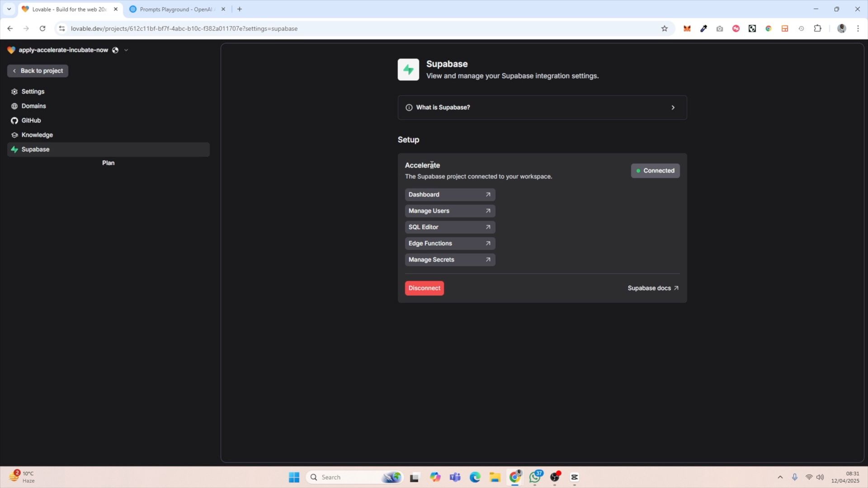The height and width of the screenshot is (488, 868).
Task: Open the color picker pen extension
Action: pos(703,28)
